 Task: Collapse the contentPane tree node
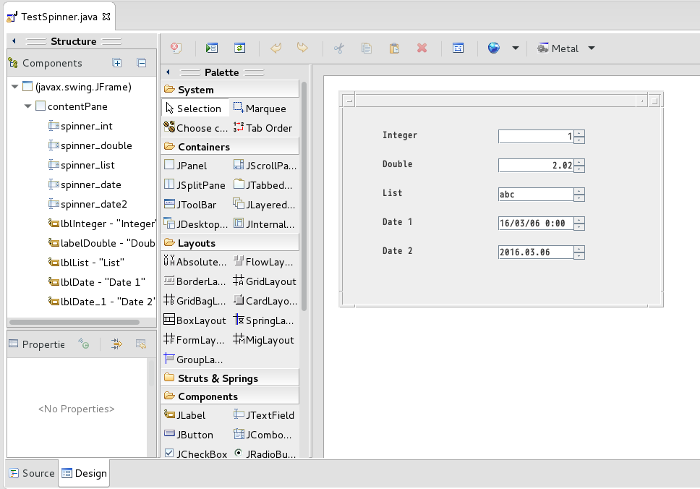pyautogui.click(x=28, y=106)
